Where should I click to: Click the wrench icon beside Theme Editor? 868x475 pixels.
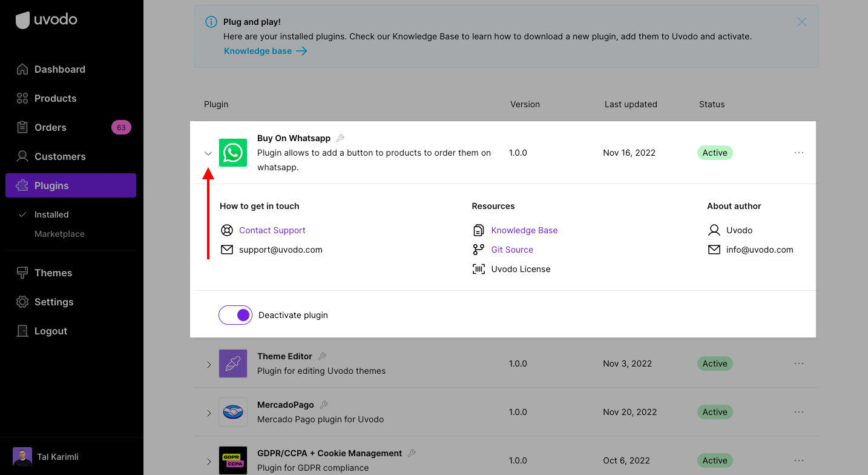click(x=322, y=356)
